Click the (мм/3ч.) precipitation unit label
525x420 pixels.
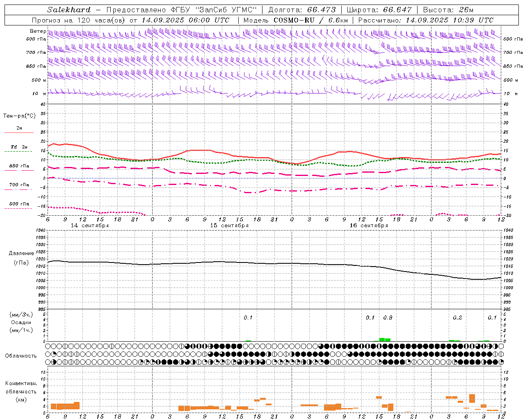[x=21, y=315]
